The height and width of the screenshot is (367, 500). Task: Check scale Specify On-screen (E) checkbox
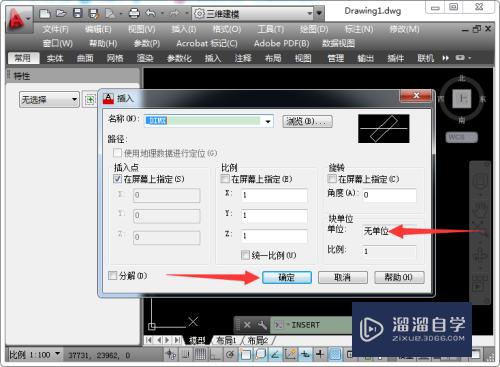click(225, 179)
